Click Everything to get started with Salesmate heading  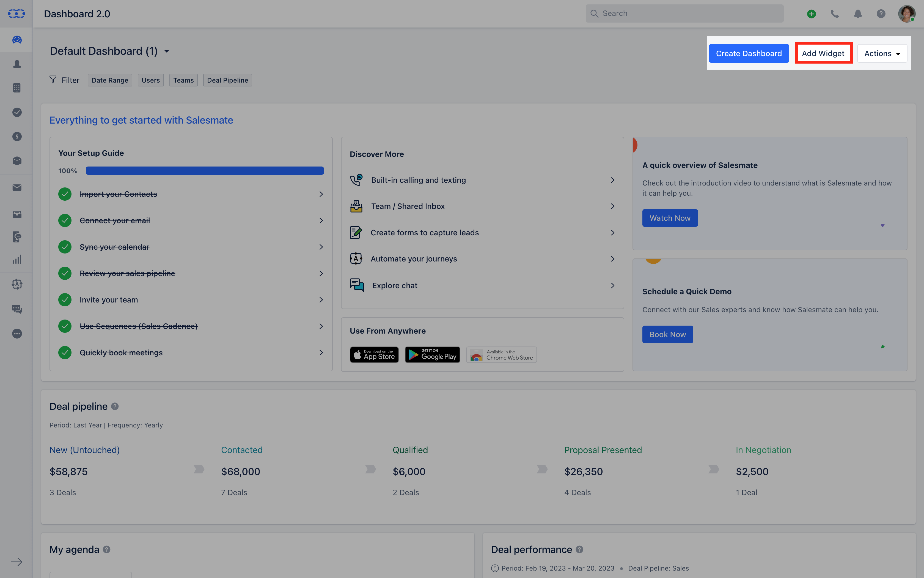click(141, 120)
